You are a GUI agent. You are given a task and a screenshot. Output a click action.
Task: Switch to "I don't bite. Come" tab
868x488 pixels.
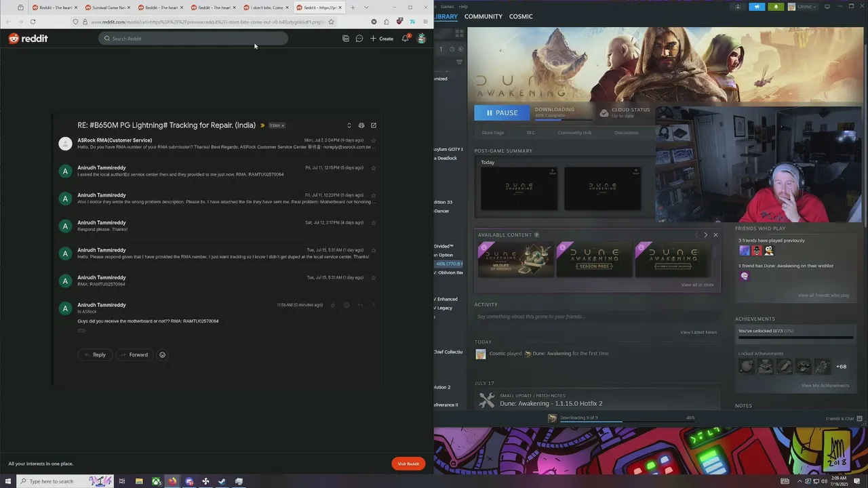coord(264,7)
